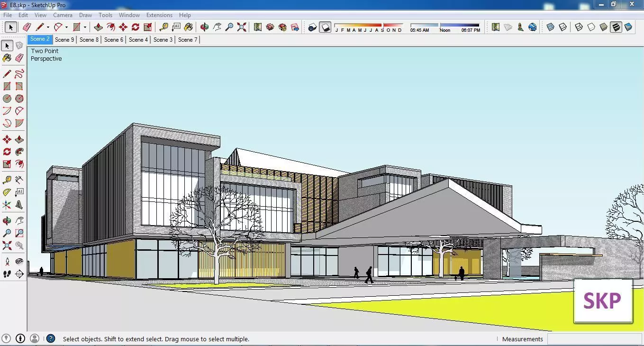
Task: Switch to the Scene 9 tab
Action: pos(64,40)
